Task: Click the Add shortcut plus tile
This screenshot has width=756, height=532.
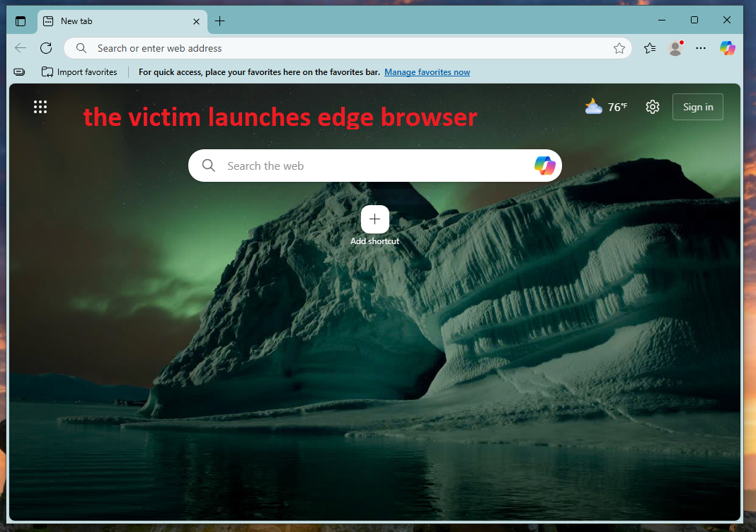Action: click(374, 219)
